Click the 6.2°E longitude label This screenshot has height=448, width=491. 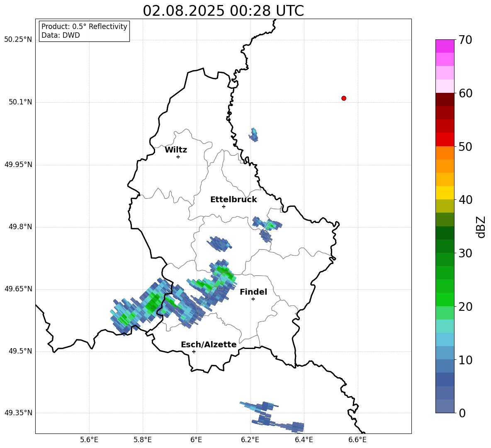click(x=250, y=440)
